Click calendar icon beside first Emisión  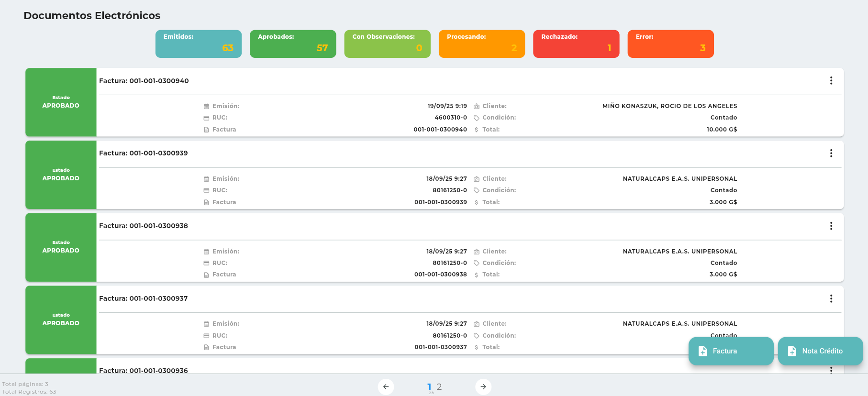(x=206, y=106)
